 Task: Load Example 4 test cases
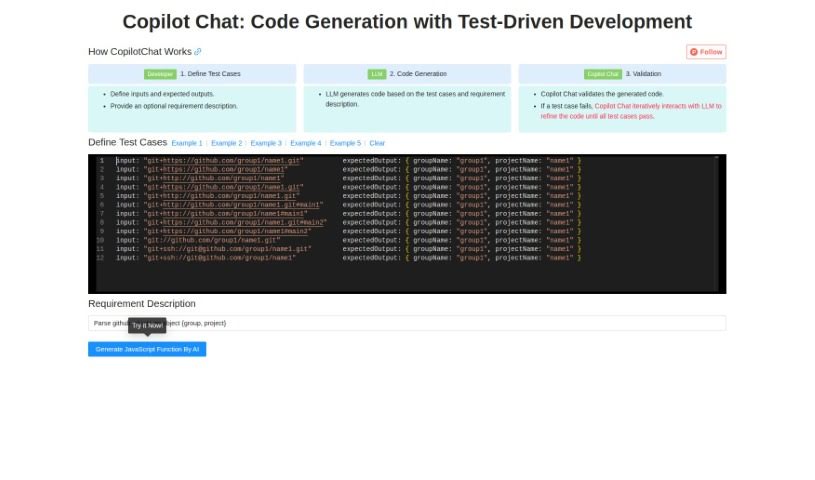306,143
